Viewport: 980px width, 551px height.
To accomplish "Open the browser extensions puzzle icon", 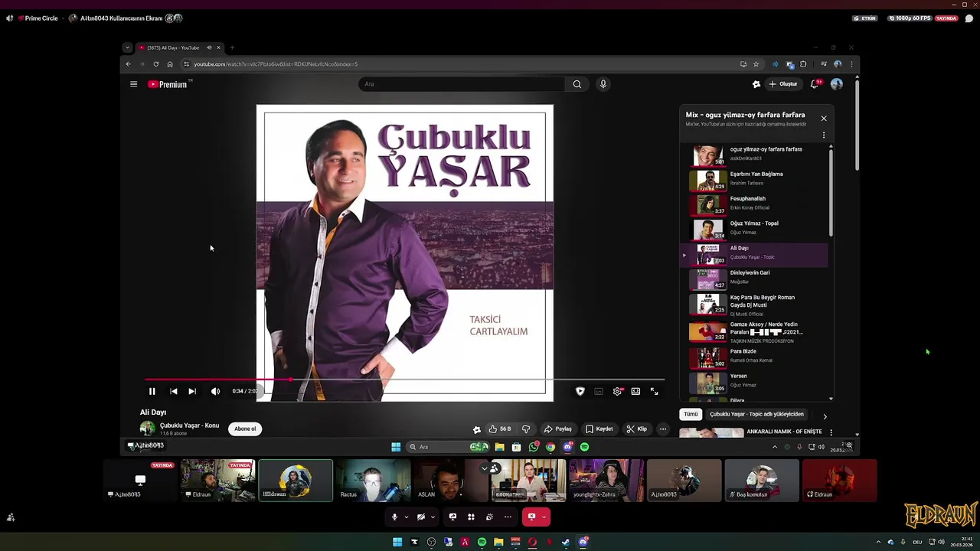I will coord(803,64).
